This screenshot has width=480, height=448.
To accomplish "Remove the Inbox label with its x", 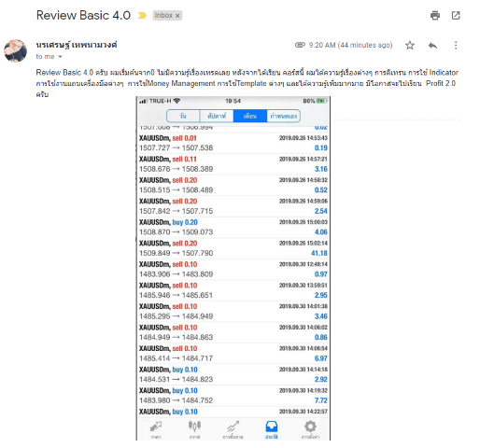I will pos(177,16).
